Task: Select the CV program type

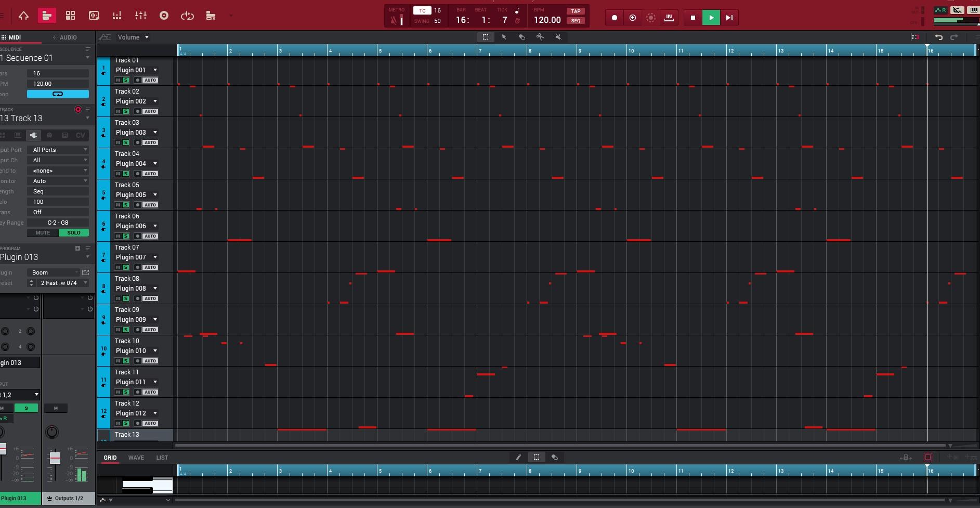Action: [81, 135]
